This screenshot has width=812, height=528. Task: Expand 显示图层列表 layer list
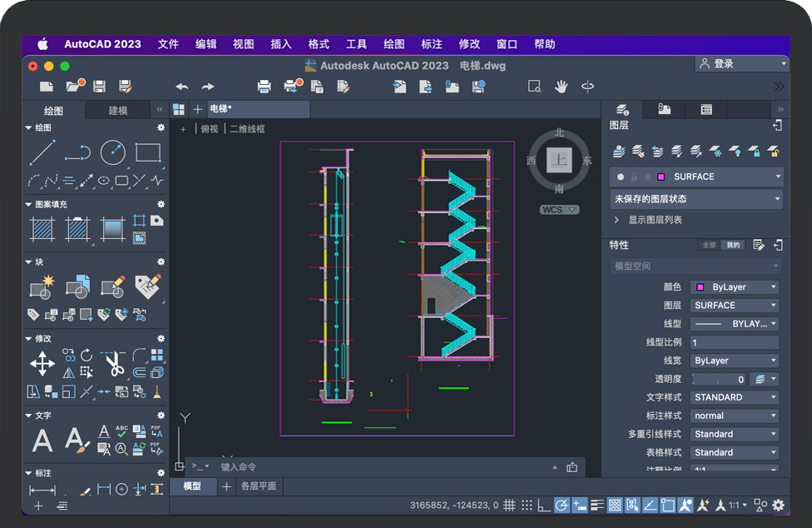click(x=655, y=220)
